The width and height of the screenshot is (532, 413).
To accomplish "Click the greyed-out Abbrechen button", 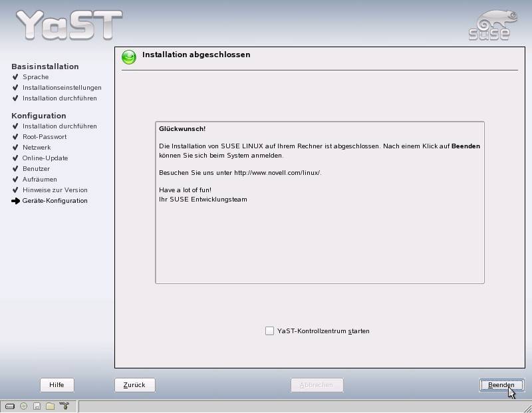I will [317, 385].
